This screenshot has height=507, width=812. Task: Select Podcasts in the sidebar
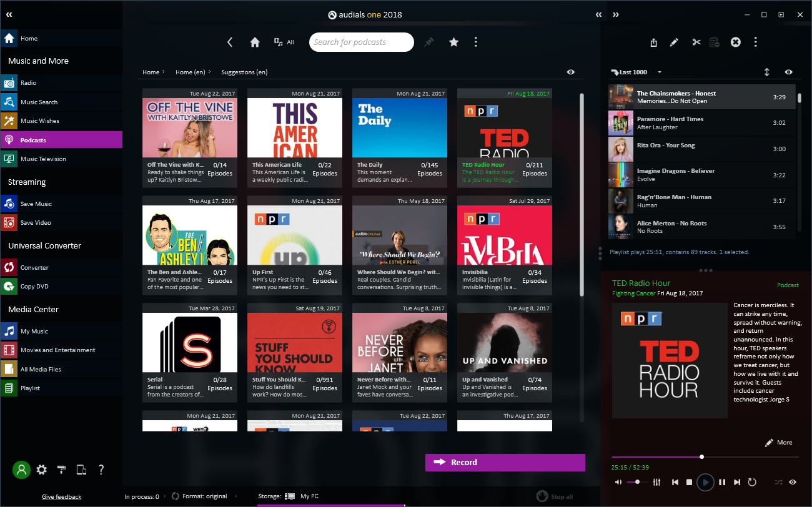[61, 140]
